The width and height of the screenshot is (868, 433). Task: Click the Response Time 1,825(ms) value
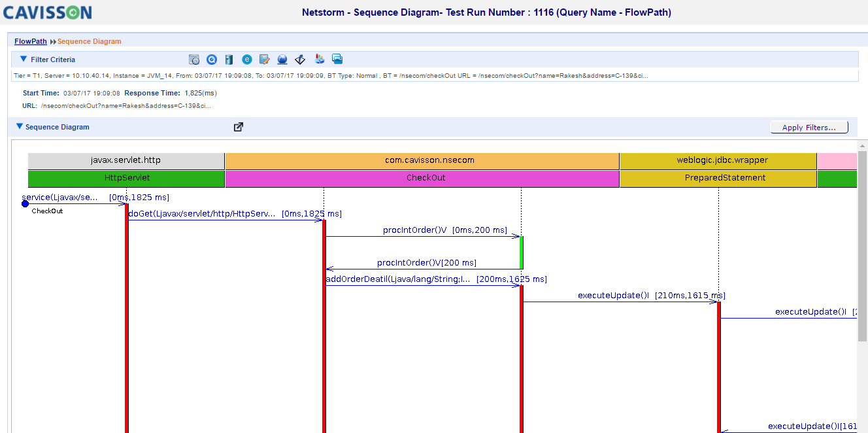pyautogui.click(x=201, y=94)
